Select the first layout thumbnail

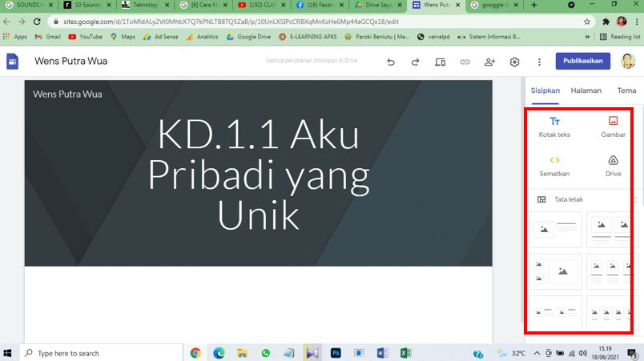click(x=557, y=231)
